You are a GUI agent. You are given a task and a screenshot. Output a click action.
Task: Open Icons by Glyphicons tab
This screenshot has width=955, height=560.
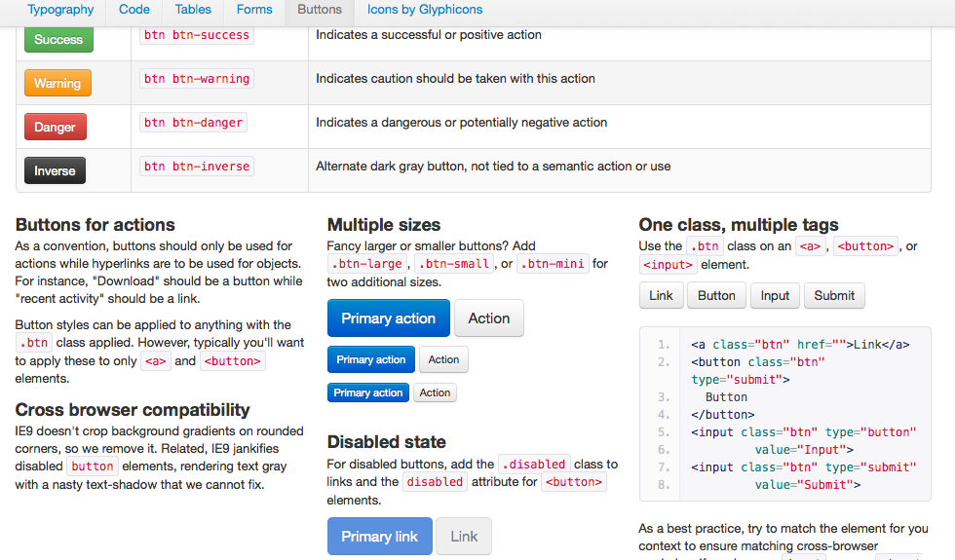pyautogui.click(x=425, y=10)
